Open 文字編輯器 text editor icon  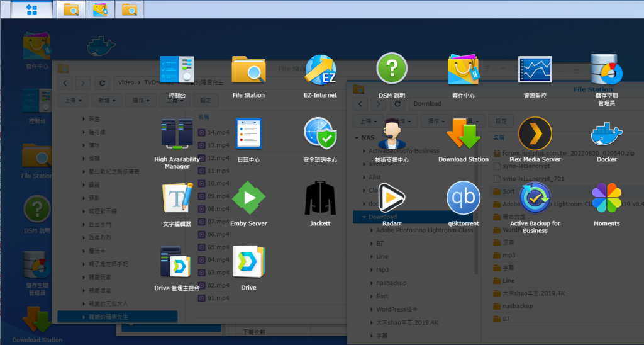[x=177, y=198]
